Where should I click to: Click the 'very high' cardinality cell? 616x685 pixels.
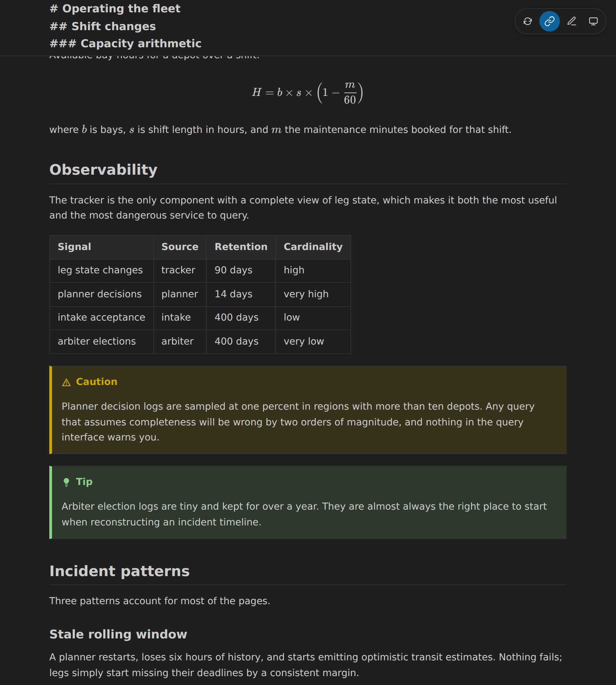(x=313, y=294)
